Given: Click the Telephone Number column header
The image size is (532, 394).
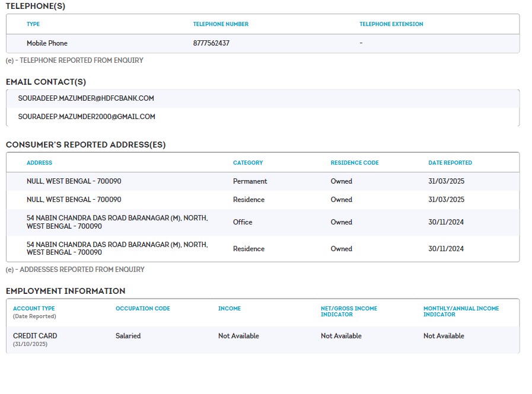Looking at the screenshot, I should click(x=221, y=24).
